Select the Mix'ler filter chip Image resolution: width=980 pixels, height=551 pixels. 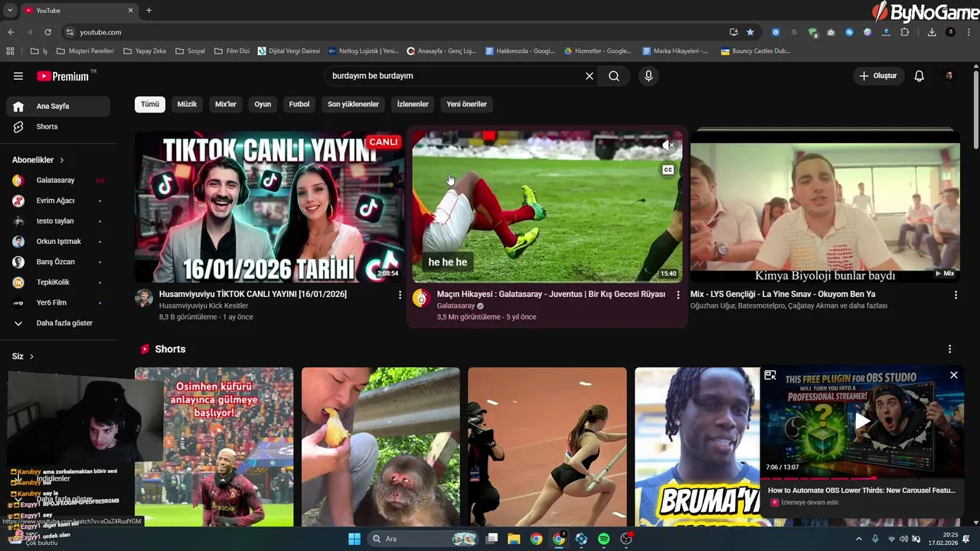(x=226, y=104)
